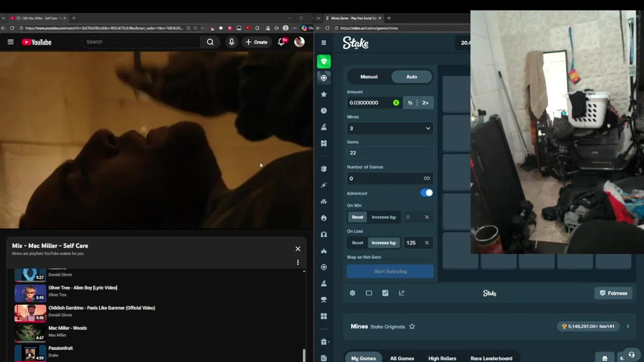The width and height of the screenshot is (644, 362).
Task: Open the green Stake shield sidebar icon
Action: point(324,61)
